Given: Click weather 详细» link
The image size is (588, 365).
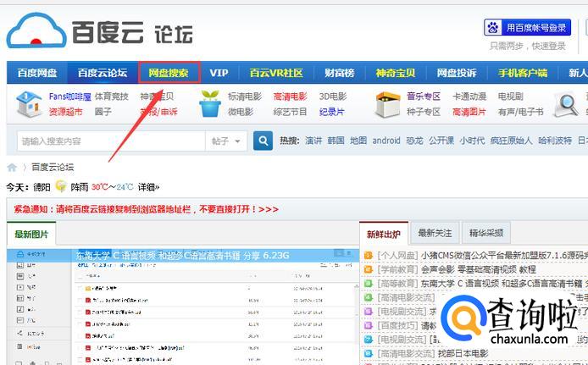Looking at the screenshot, I should coord(148,186).
